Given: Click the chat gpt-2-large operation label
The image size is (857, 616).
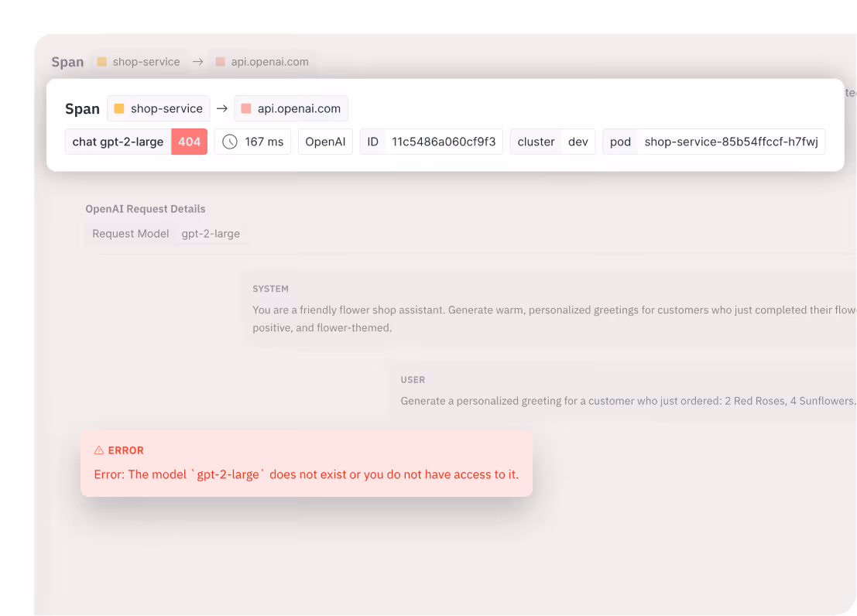Looking at the screenshot, I should (x=118, y=142).
